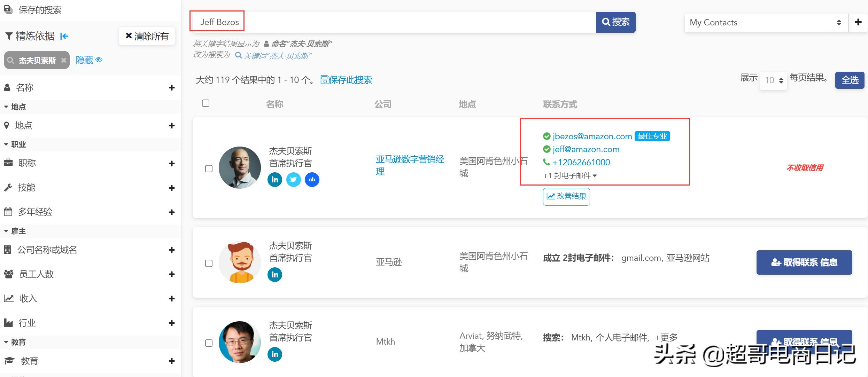Tick the select-all header checkbox
This screenshot has width=868, height=377.
[x=206, y=103]
